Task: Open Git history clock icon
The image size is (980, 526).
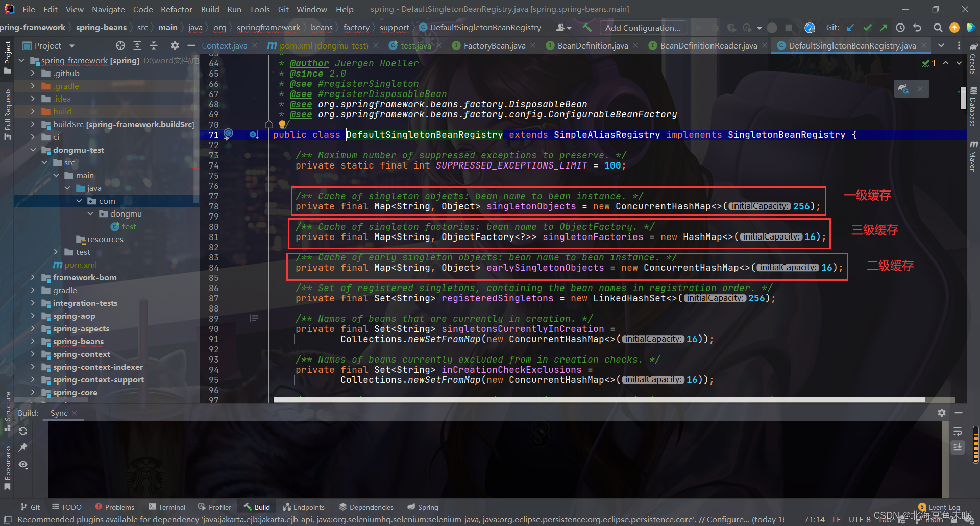Action: point(900,28)
